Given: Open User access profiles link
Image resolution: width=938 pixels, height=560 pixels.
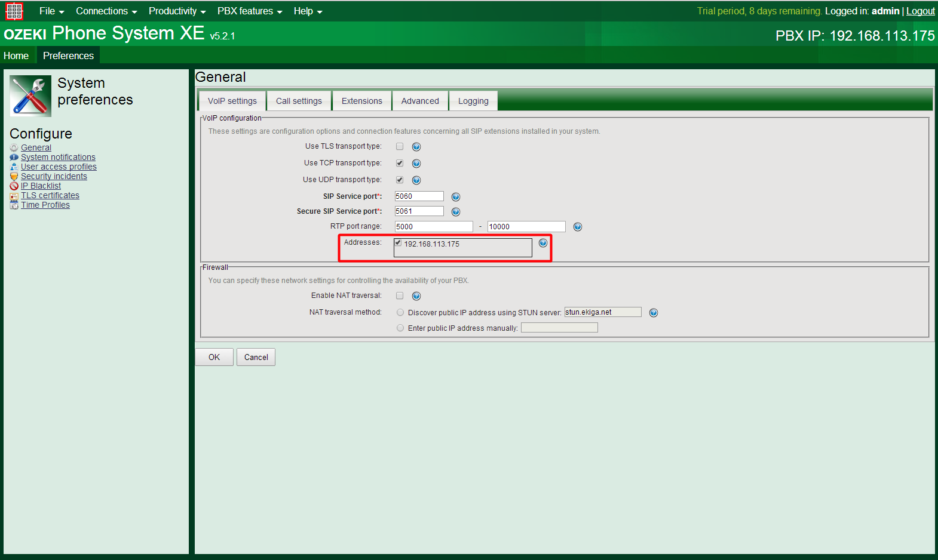Looking at the screenshot, I should tap(59, 167).
